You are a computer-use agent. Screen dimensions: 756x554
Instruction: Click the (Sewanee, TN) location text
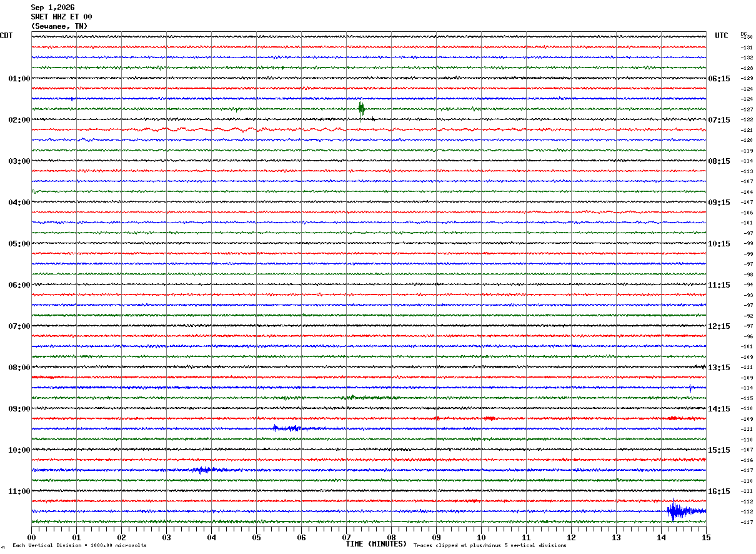pos(59,26)
